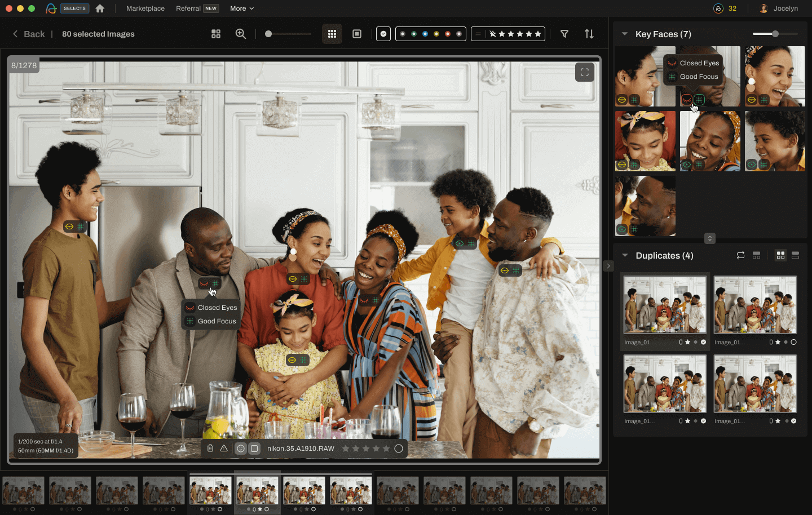This screenshot has width=812, height=515.
Task: Toggle selected-checkmark filter in top toolbar
Action: [383, 34]
